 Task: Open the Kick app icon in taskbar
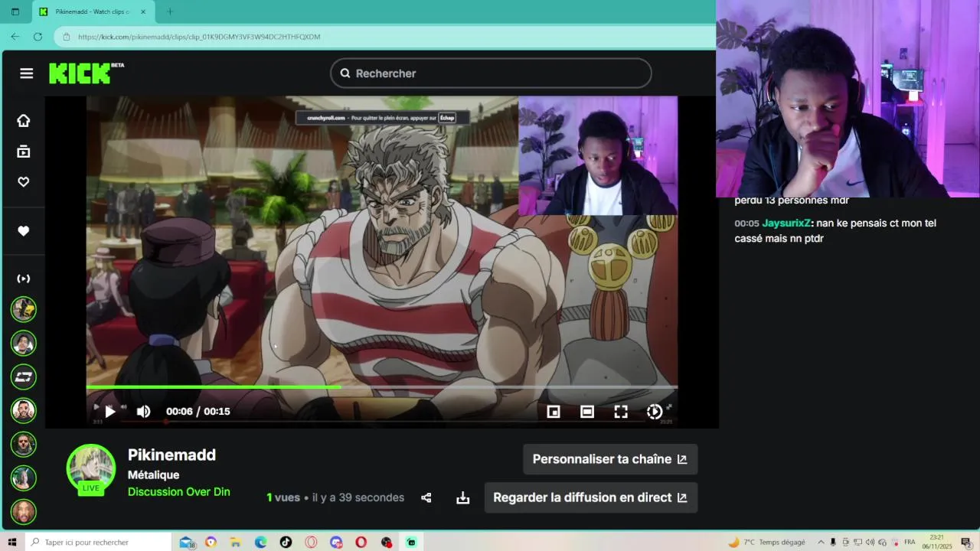411,542
